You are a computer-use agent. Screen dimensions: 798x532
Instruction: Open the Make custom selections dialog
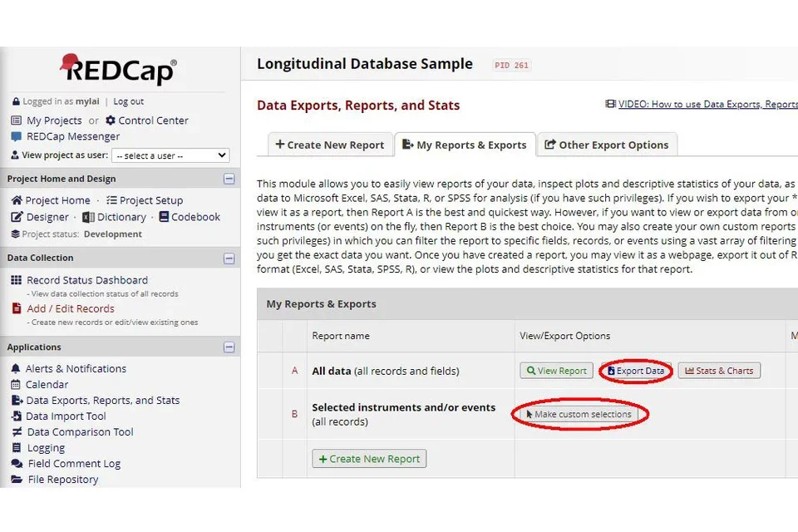tap(580, 414)
